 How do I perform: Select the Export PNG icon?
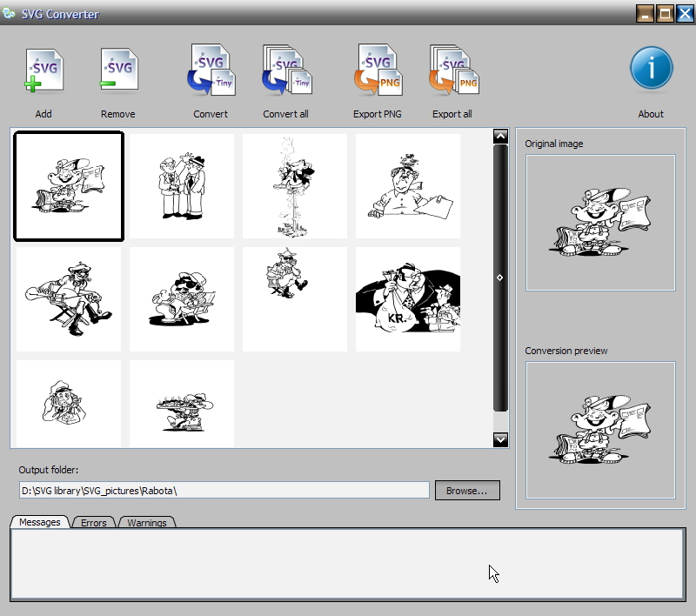pos(378,70)
